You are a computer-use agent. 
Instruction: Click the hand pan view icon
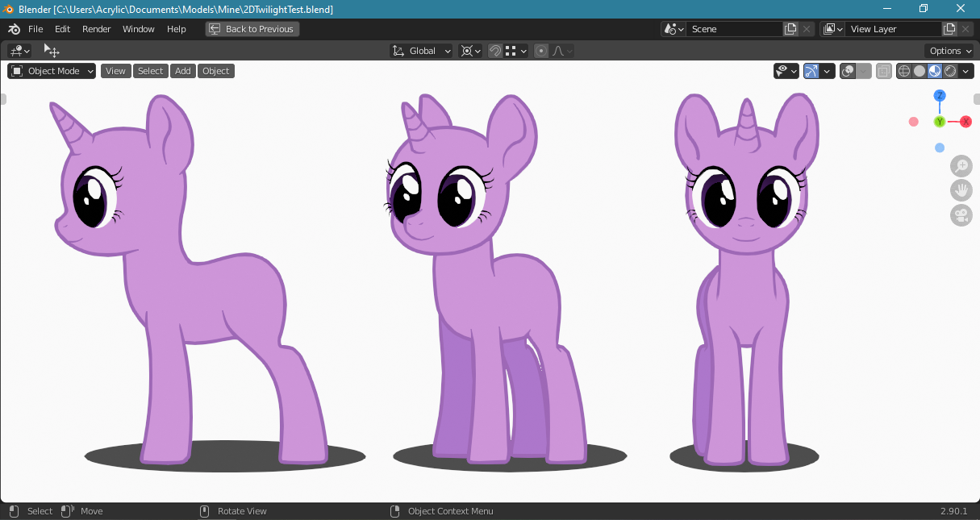tap(961, 190)
